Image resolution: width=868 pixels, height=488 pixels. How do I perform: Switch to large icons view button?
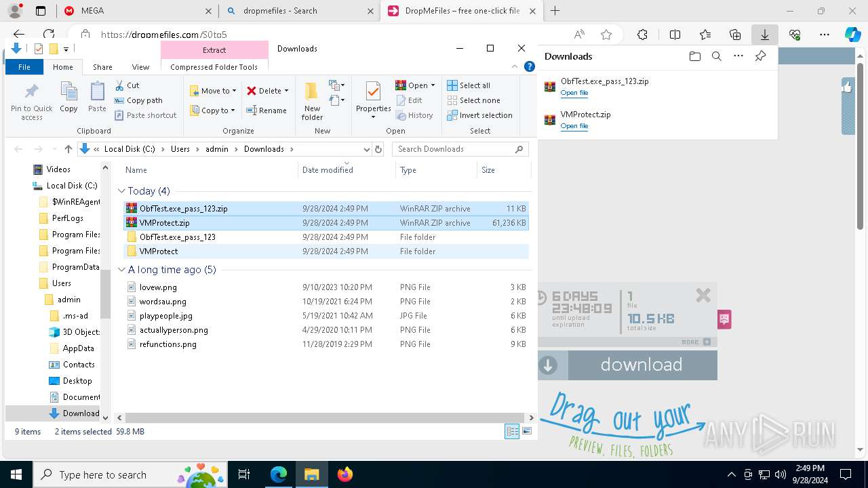click(x=527, y=431)
